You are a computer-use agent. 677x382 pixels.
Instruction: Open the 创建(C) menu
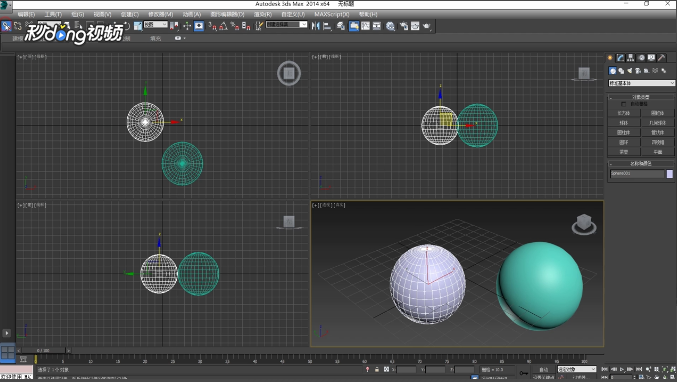pyautogui.click(x=130, y=14)
